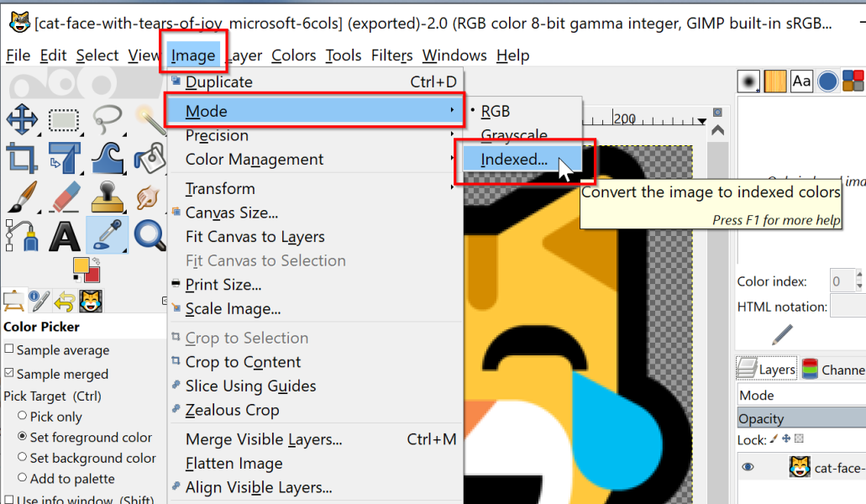Expand the Mode submenu arrow

coord(452,110)
